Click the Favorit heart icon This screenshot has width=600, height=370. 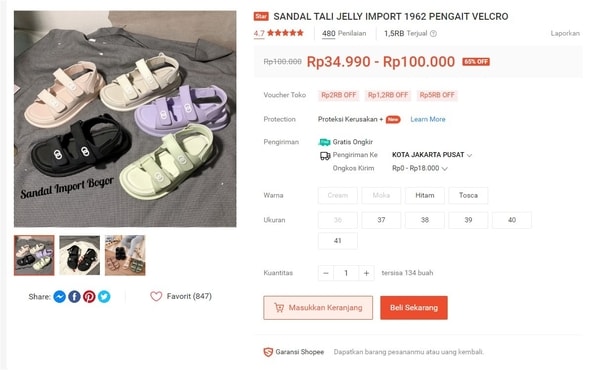point(156,296)
